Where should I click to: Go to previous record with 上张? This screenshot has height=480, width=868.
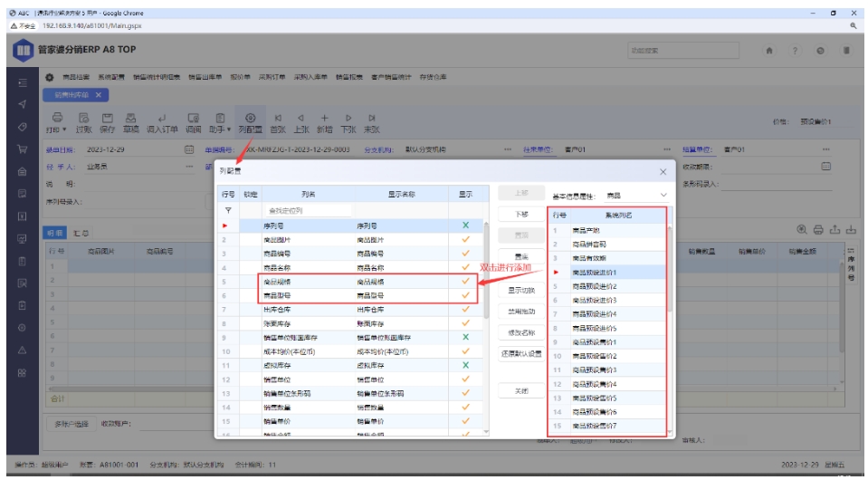pos(300,118)
